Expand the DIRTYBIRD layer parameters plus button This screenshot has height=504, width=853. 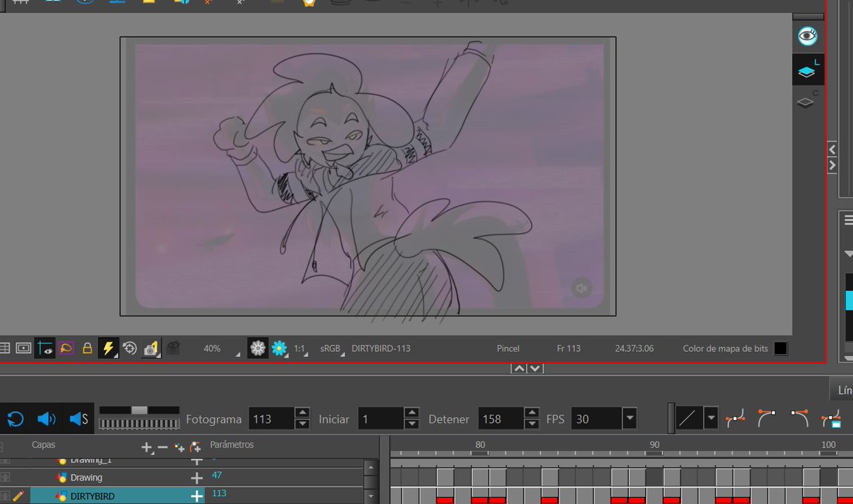tap(196, 496)
